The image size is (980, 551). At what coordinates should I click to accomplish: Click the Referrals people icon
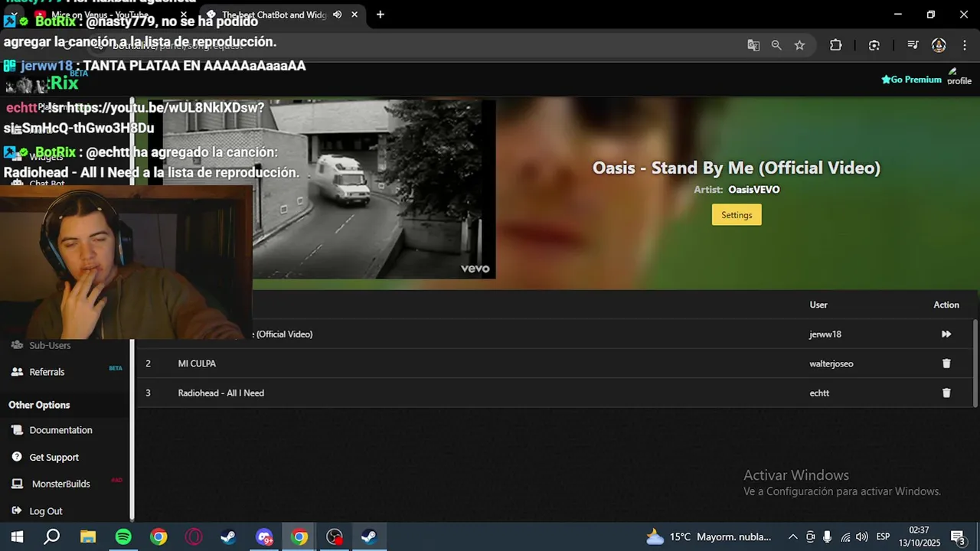[17, 372]
